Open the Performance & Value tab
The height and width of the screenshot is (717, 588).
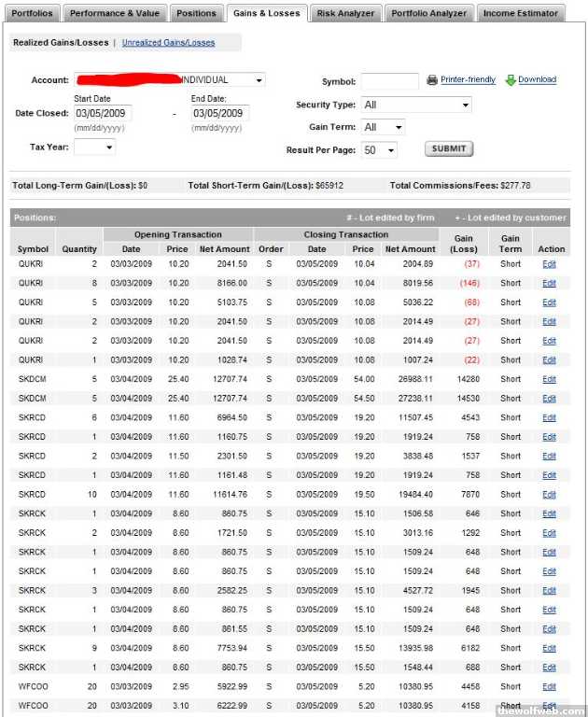click(116, 13)
